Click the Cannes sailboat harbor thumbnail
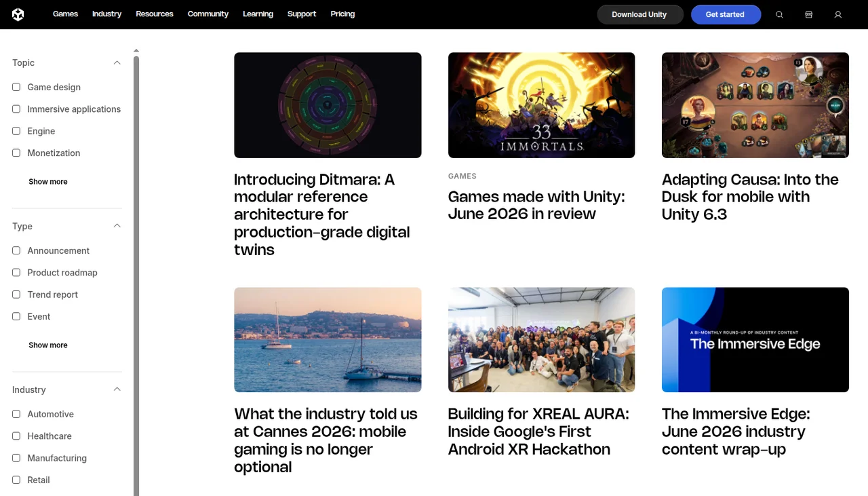Screen dimensions: 868x496 (x=328, y=340)
